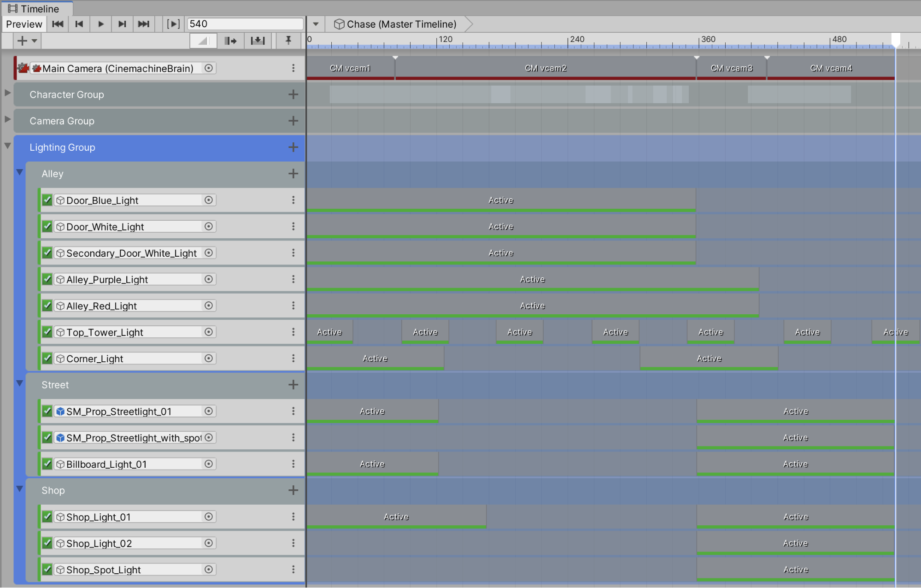Enable the replace edit mode icon
Viewport: 921px width, 588px height.
[258, 41]
